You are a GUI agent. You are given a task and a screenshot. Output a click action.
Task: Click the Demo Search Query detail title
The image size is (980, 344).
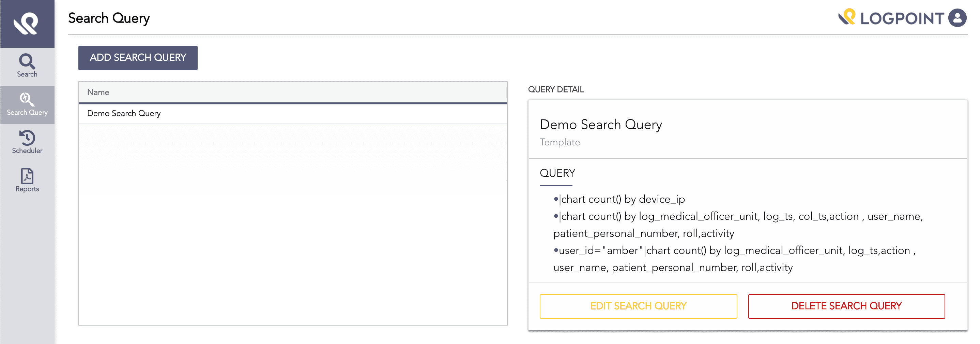pos(601,125)
